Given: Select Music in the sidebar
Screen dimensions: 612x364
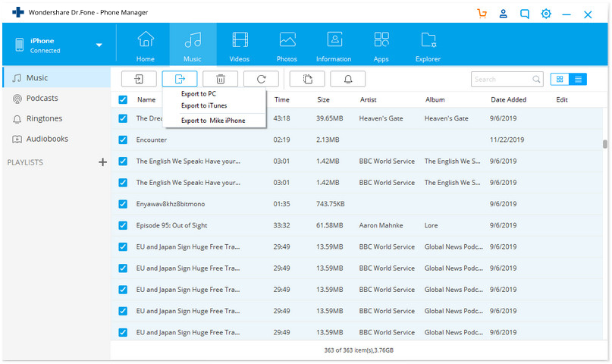Looking at the screenshot, I should 57,77.
